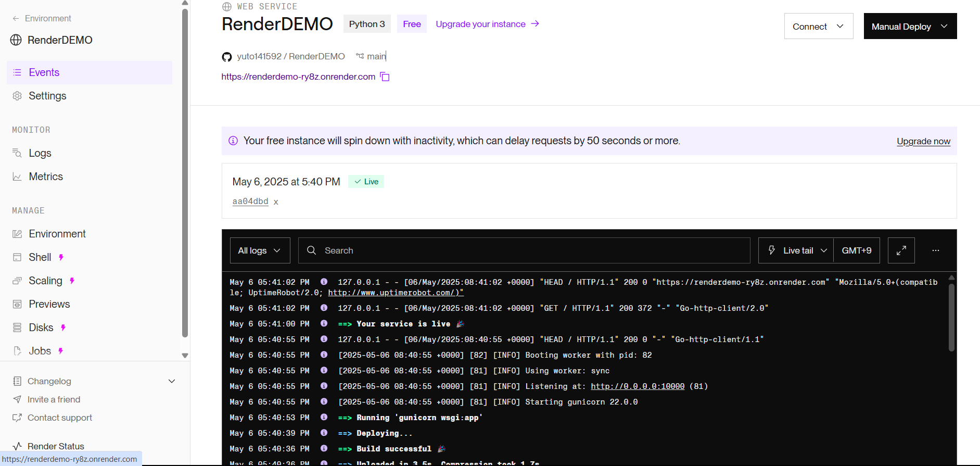Screen dimensions: 980x466
Task: Click the sidebar scroll-down arrow
Action: [185, 356]
